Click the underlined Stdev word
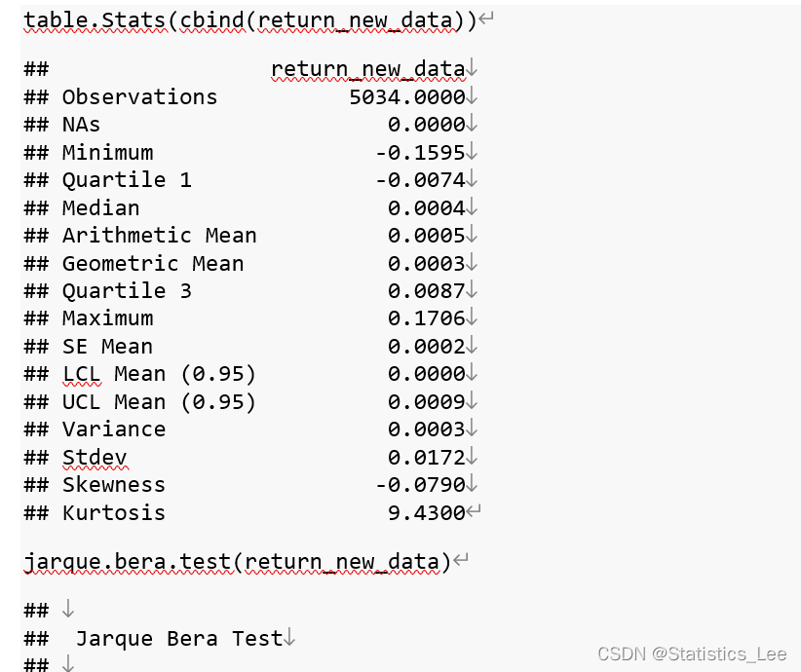The width and height of the screenshot is (801, 672). (x=95, y=458)
